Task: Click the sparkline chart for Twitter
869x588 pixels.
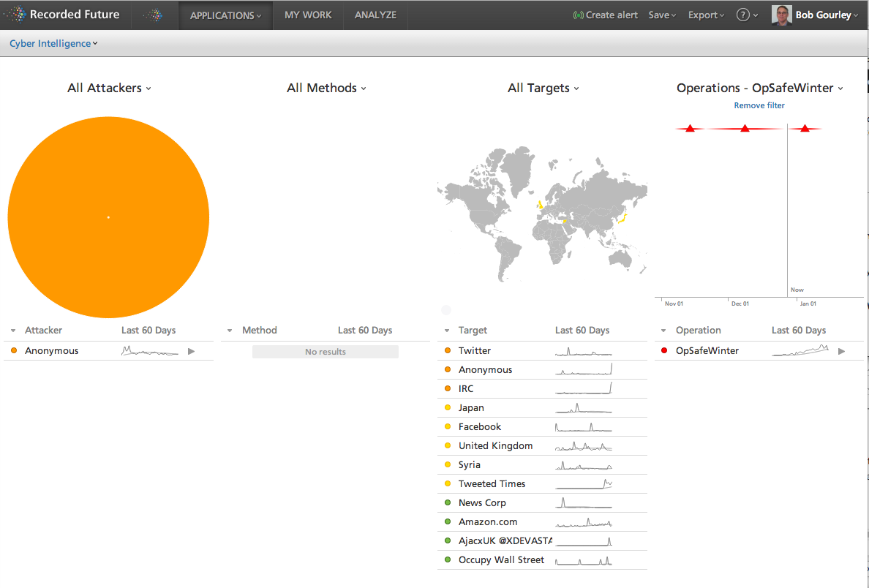Action: tap(584, 351)
